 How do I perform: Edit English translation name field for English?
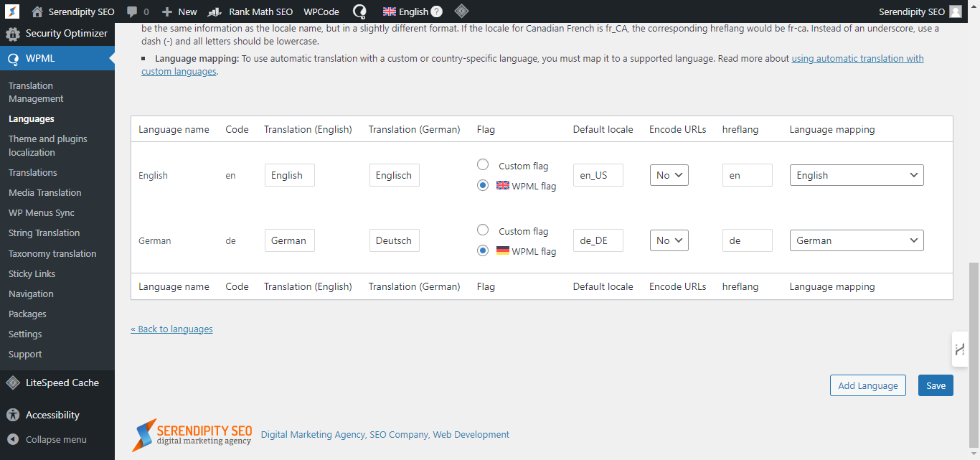(x=290, y=175)
